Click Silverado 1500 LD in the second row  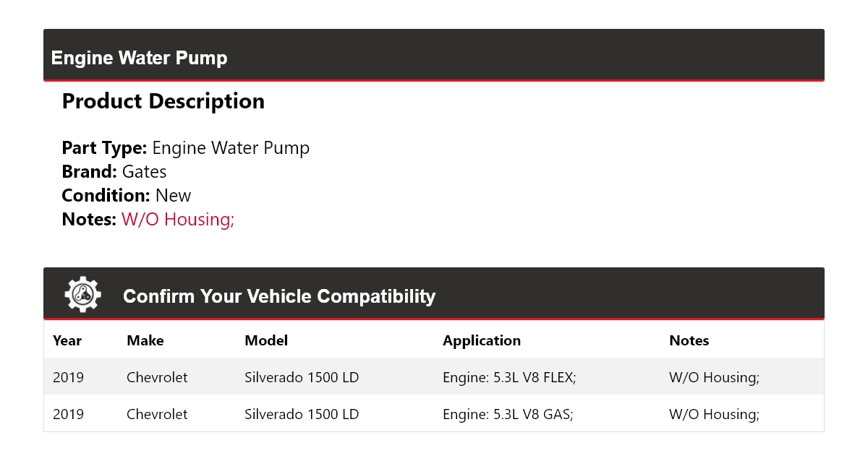pyautogui.click(x=302, y=414)
